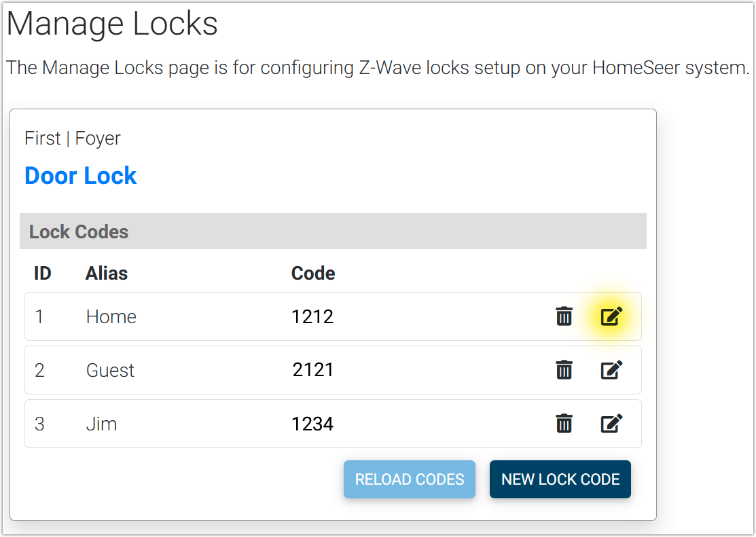The image size is (756, 537).
Task: Select the Jim alias text
Action: click(102, 424)
